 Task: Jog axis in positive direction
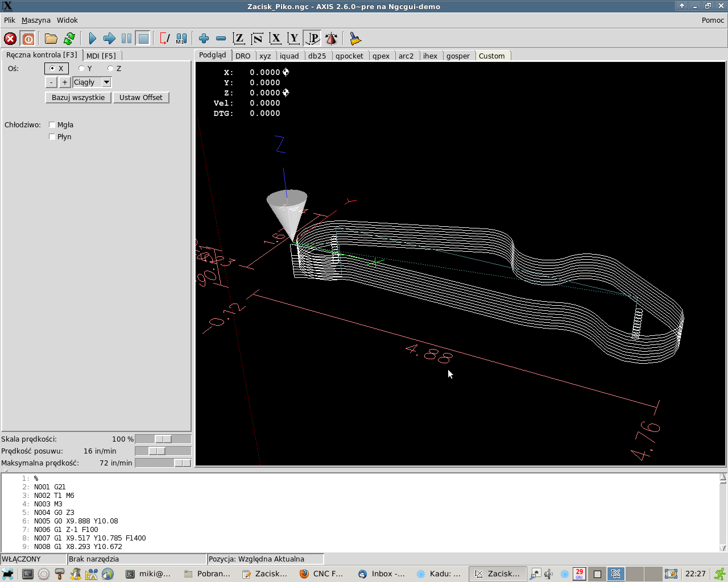pos(65,82)
